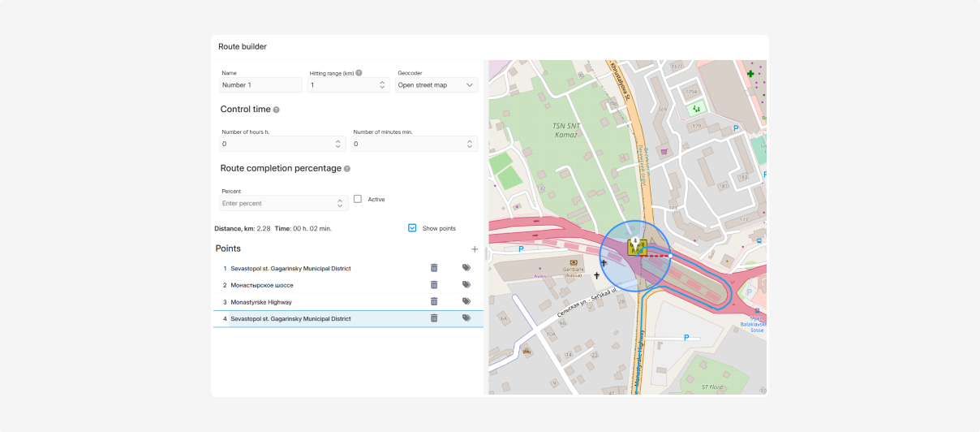Click the Control time help icon
This screenshot has width=980, height=432.
click(276, 110)
